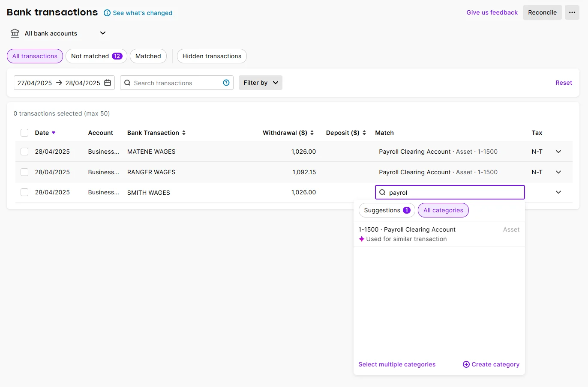Image resolution: width=588 pixels, height=387 pixels.
Task: Switch to the Not matched tab
Action: coord(96,56)
